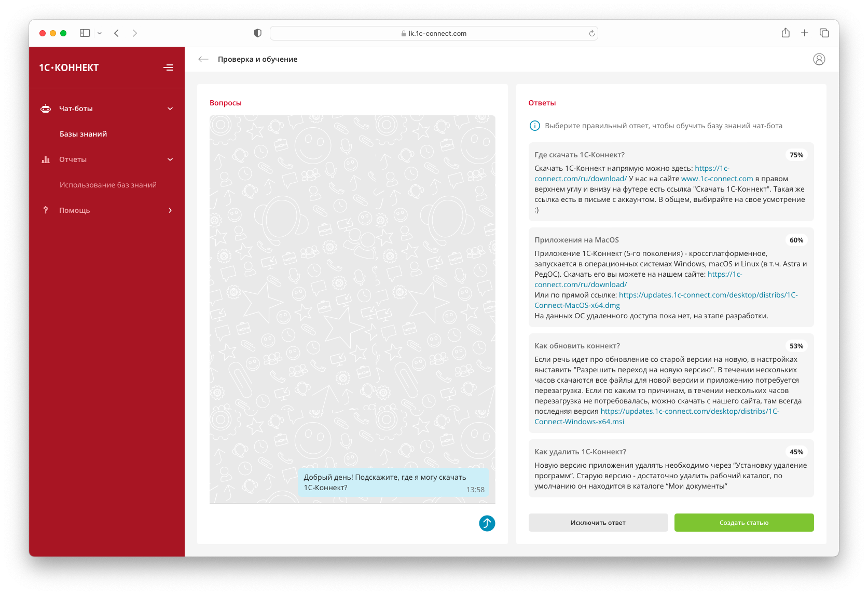Open a new tab with plus icon
Image resolution: width=868 pixels, height=595 pixels.
coord(804,33)
